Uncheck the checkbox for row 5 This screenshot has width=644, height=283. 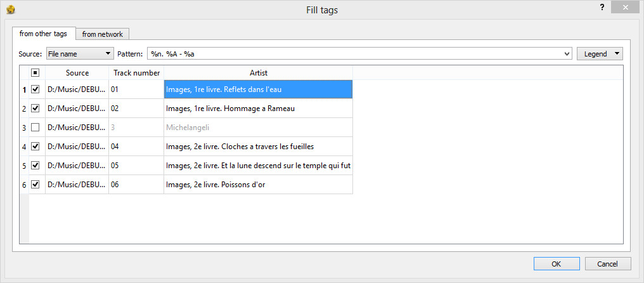point(35,166)
